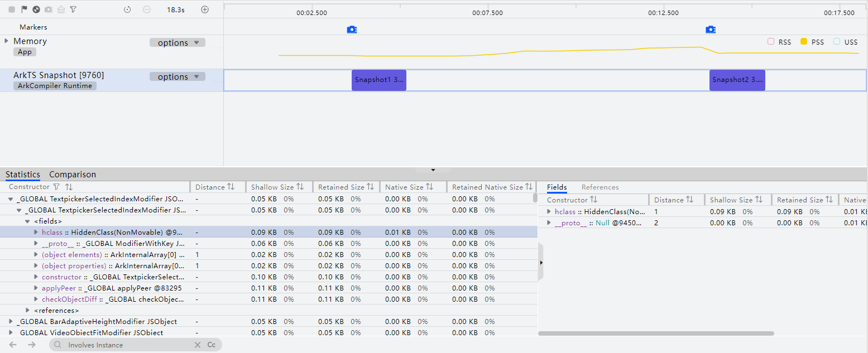The height and width of the screenshot is (353, 868).
Task: Toggle case-sensitive Cc search option
Action: (x=212, y=345)
